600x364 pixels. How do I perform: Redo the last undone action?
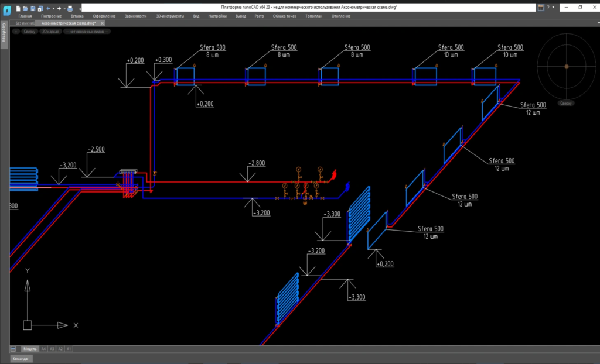[x=59, y=9]
